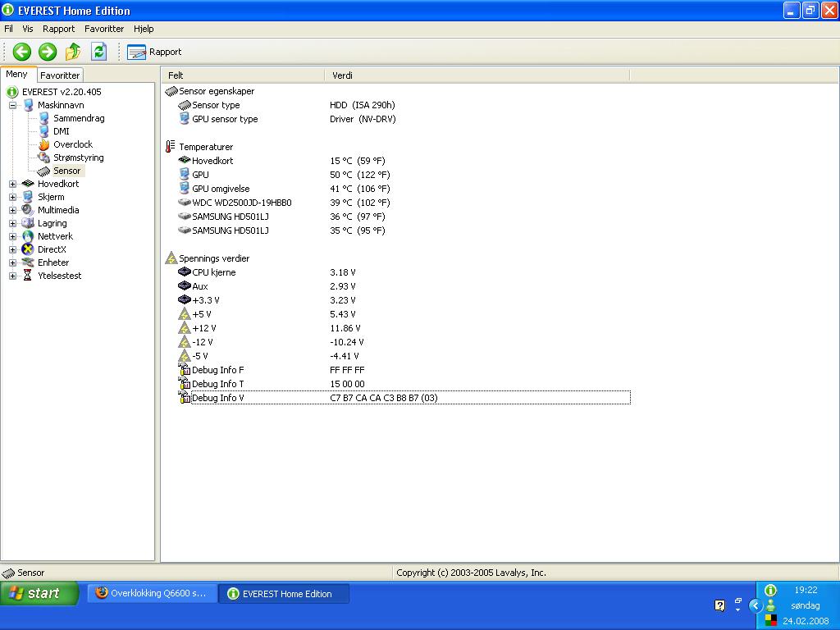Expand the Ytelsestest tree node
840x630 pixels.
coord(12,276)
